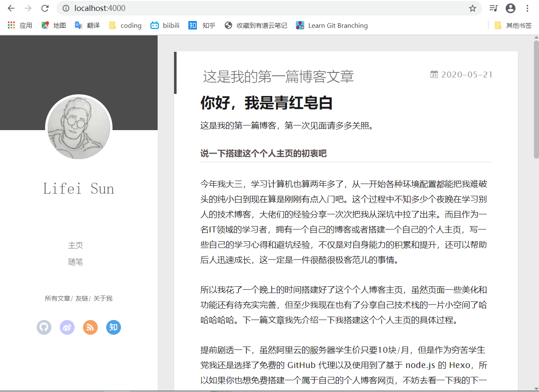The width and height of the screenshot is (539, 392).
Task: Visit the 友链 page link
Action: pyautogui.click(x=82, y=298)
